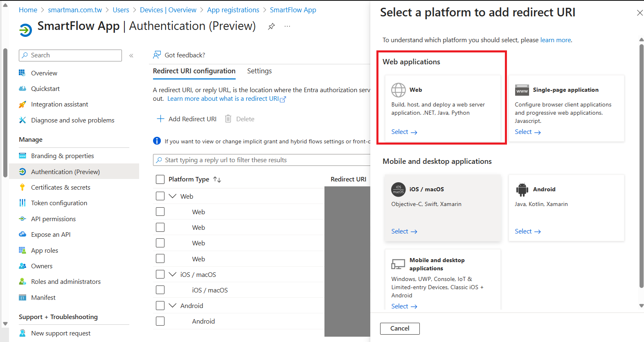Click the Quickstart cloud icon
The width and height of the screenshot is (644, 342).
click(22, 88)
